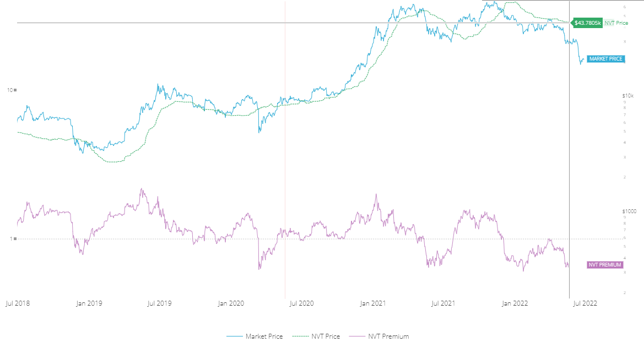
Task: Click the left axis 1 tick label
Action: (11, 238)
